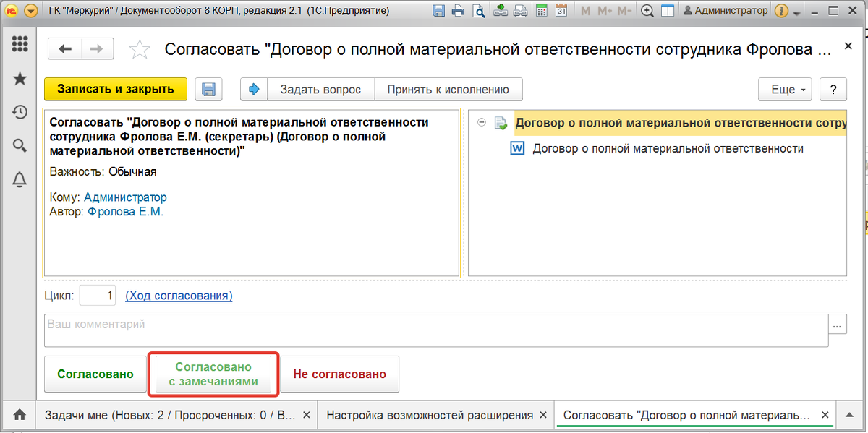Screen dimensions: 868x433
Task: Add this form to favorites star
Action: click(x=140, y=49)
